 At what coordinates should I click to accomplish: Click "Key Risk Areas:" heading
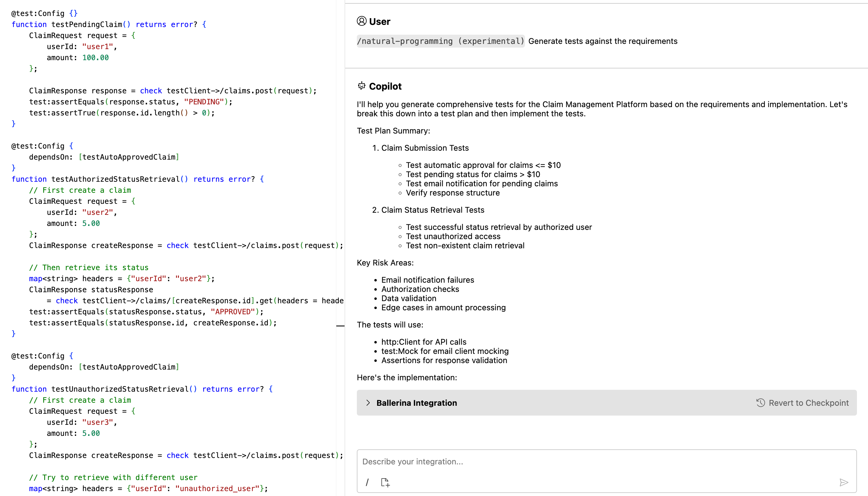click(385, 263)
